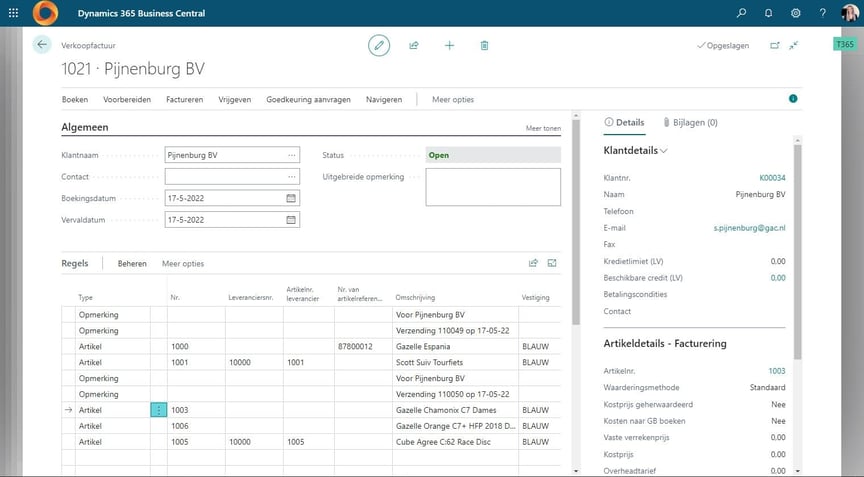
Task: Select Gazelle Chamonix C7 Dames cell
Action: 455,410
